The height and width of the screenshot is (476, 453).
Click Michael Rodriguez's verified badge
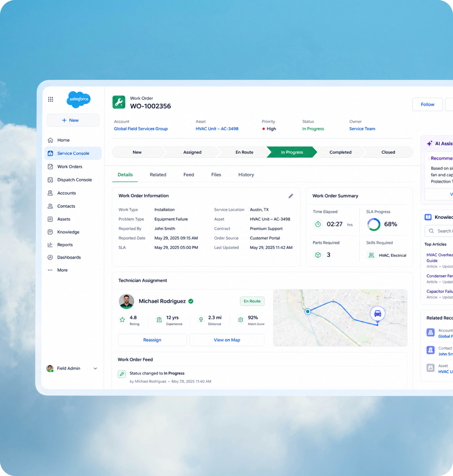pyautogui.click(x=191, y=301)
